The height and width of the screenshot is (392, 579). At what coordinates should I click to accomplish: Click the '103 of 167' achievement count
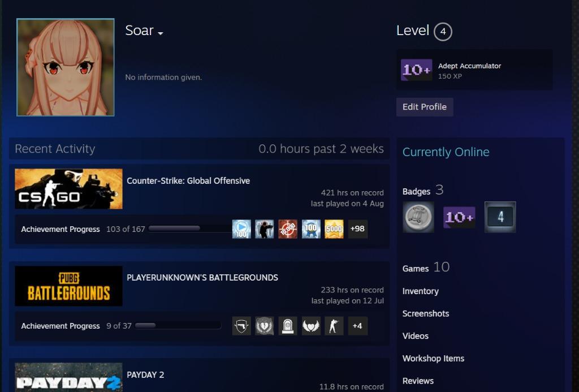click(126, 229)
